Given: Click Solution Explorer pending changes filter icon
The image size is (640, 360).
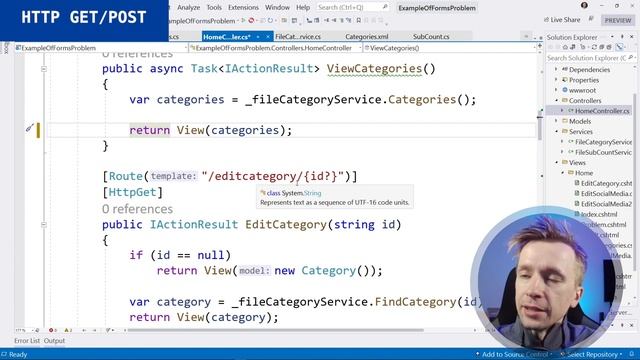Looking at the screenshot, I should coord(582,47).
